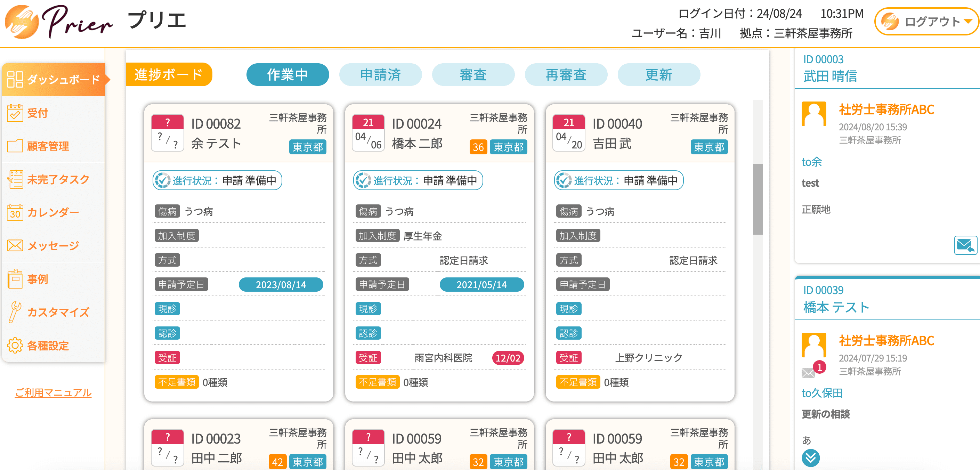
Task: Open the ダッシュボード grid icon
Action: pyautogui.click(x=15, y=79)
